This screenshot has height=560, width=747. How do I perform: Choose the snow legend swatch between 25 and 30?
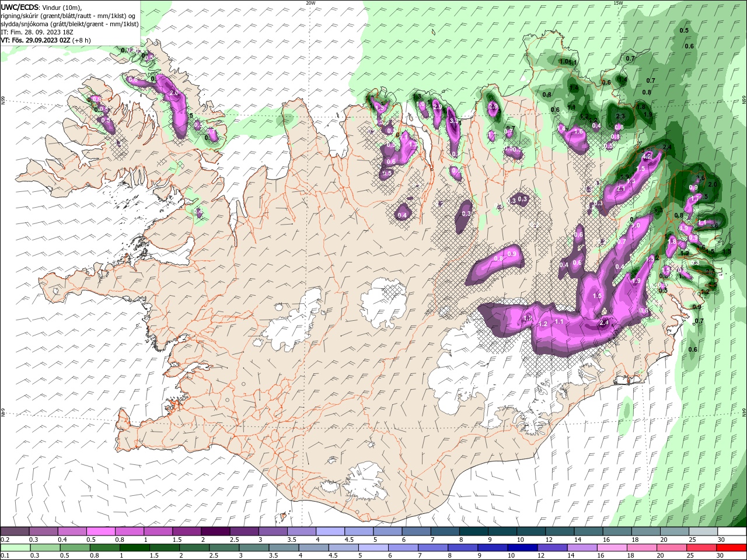click(703, 531)
